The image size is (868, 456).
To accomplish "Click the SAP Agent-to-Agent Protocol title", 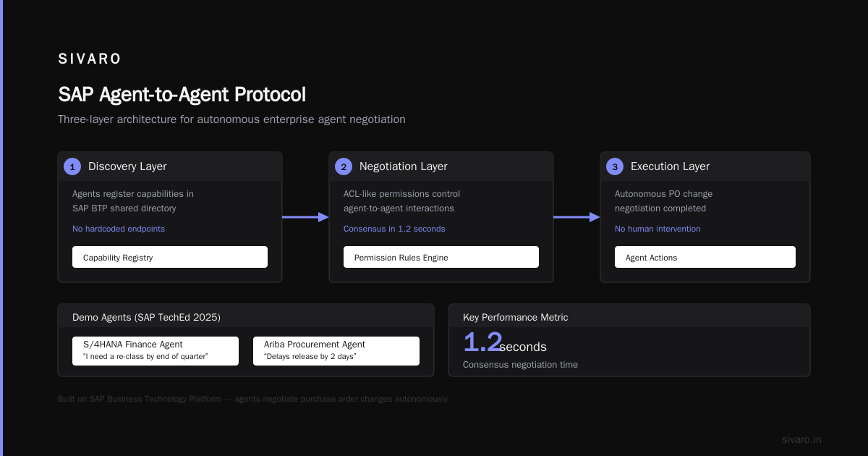I will point(182,95).
